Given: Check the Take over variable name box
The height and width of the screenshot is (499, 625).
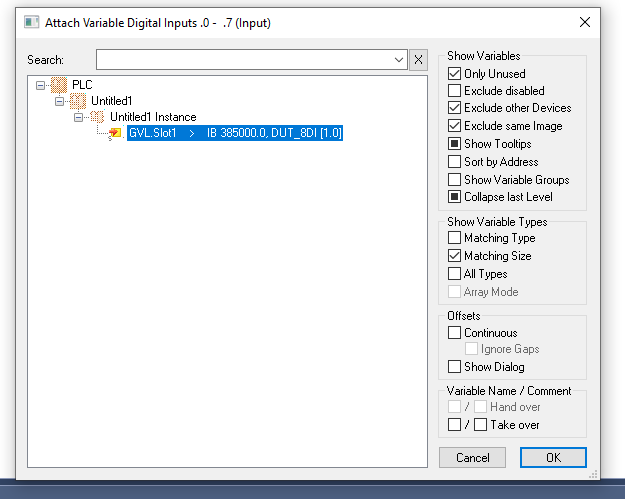Looking at the screenshot, I should pos(454,425).
